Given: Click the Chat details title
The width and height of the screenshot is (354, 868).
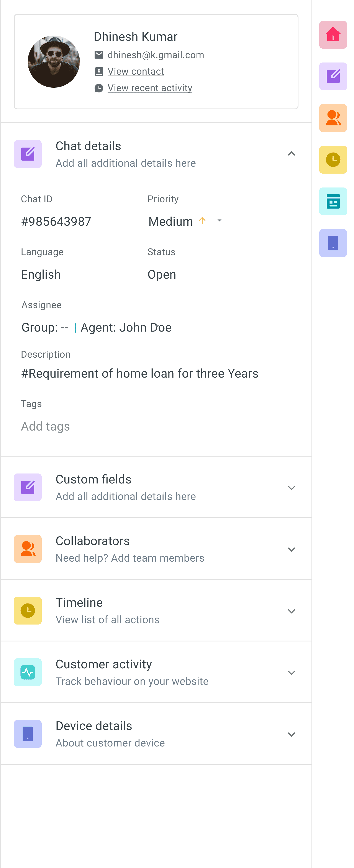Looking at the screenshot, I should (88, 146).
